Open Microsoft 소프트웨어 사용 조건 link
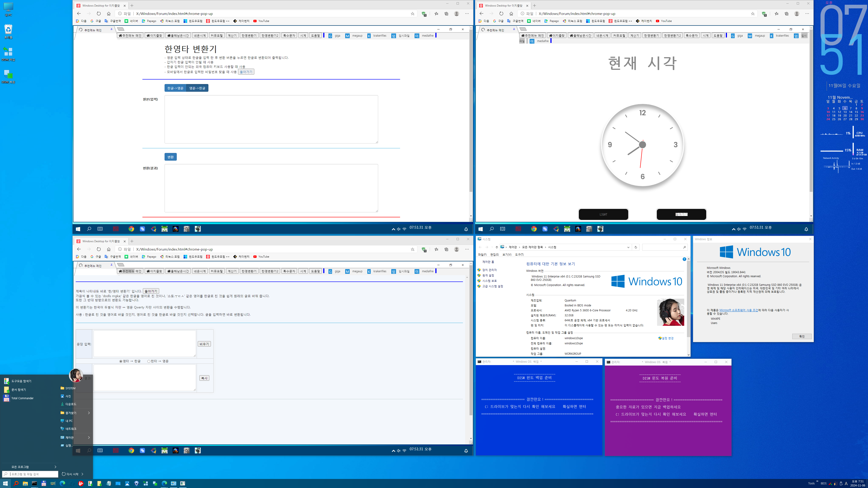The height and width of the screenshot is (488, 868). 739,310
